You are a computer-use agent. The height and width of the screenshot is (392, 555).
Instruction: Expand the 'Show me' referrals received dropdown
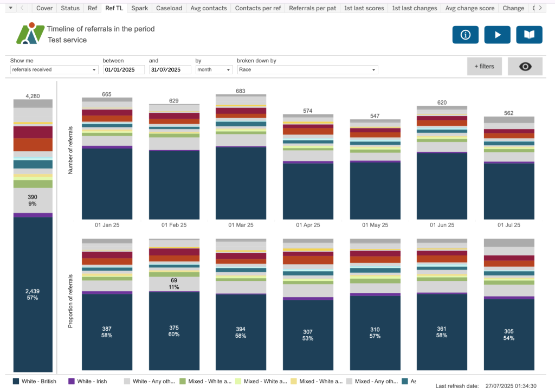[x=54, y=70]
